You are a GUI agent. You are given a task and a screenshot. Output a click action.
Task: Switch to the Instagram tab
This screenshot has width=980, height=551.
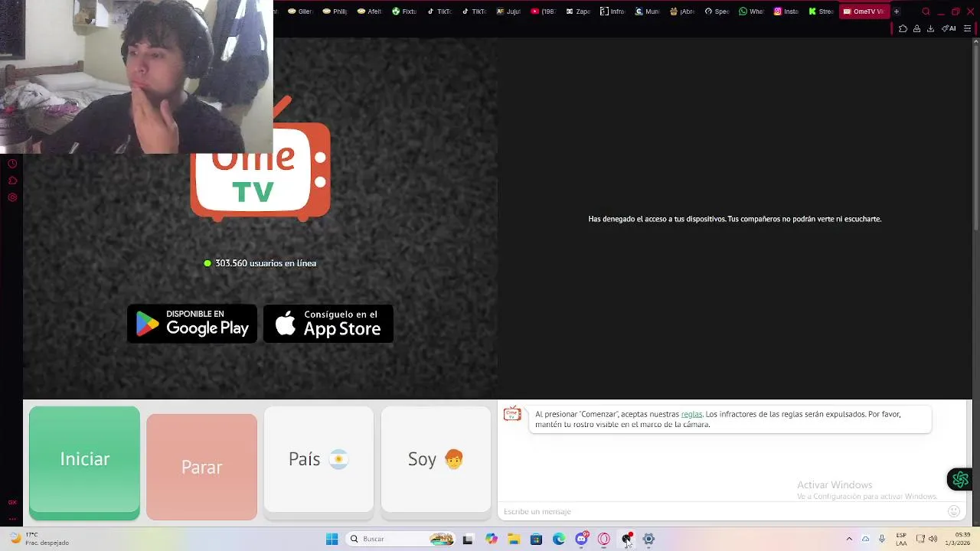pos(786,11)
